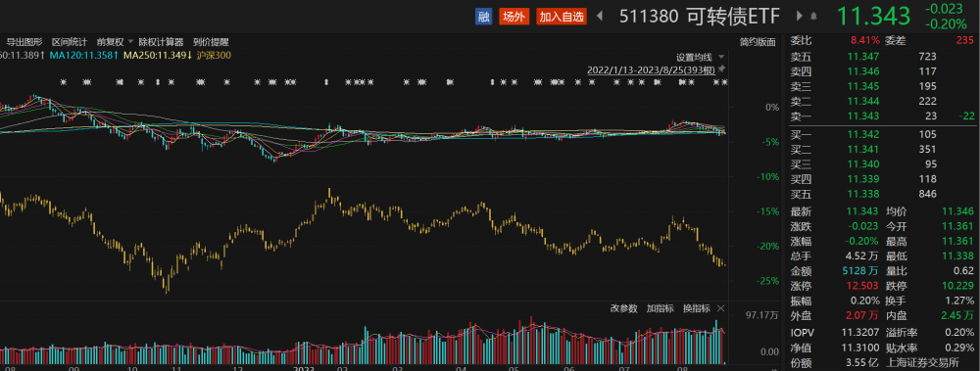This screenshot has height=371, width=980.
Task: Click the 均价 11.346 value
Action: pos(958,212)
